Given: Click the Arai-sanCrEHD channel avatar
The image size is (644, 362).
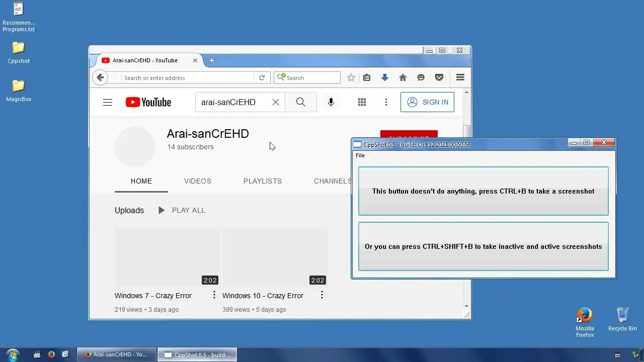Looking at the screenshot, I should (135, 147).
